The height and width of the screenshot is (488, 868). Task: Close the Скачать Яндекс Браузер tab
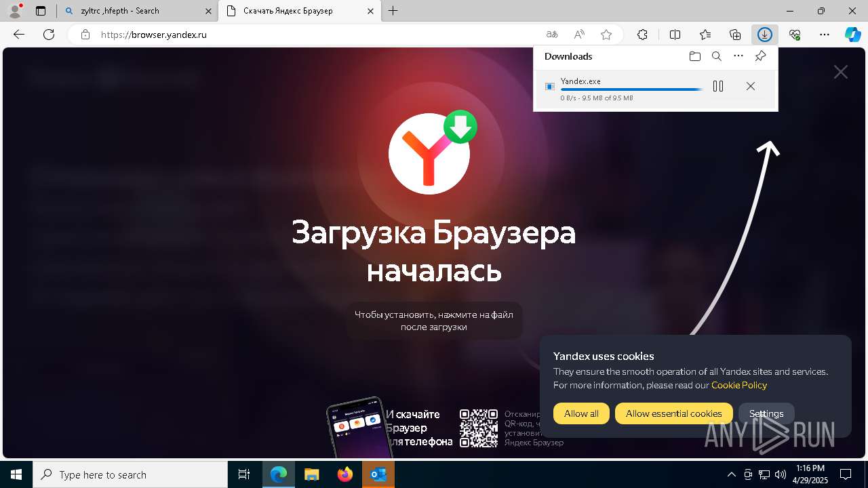tap(370, 11)
